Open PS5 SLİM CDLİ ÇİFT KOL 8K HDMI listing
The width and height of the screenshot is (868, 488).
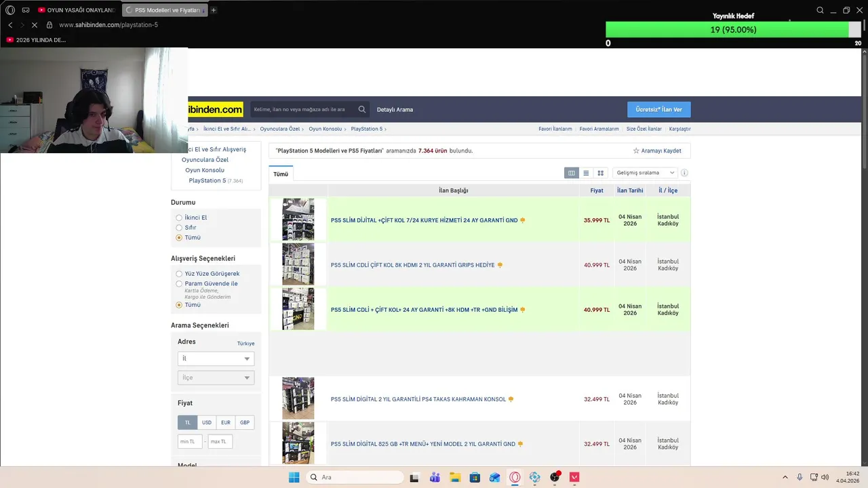[x=412, y=265]
